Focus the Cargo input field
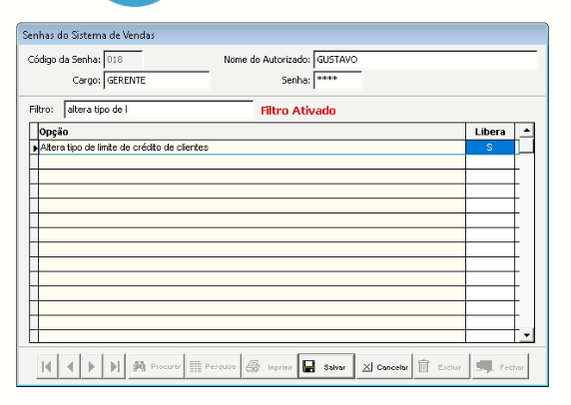Screen dimensions: 571x405 tap(157, 80)
